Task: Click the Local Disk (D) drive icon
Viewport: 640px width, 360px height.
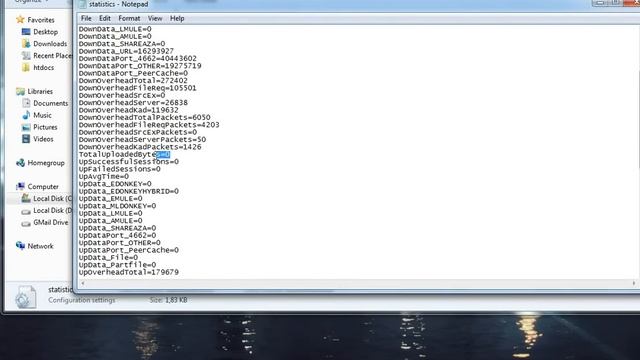Action: click(26, 211)
